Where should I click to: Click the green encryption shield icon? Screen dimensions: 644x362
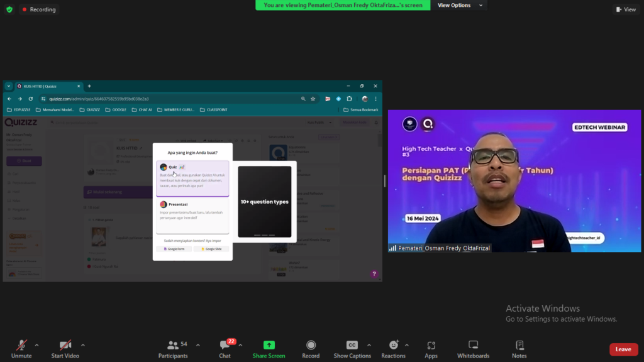tap(9, 9)
